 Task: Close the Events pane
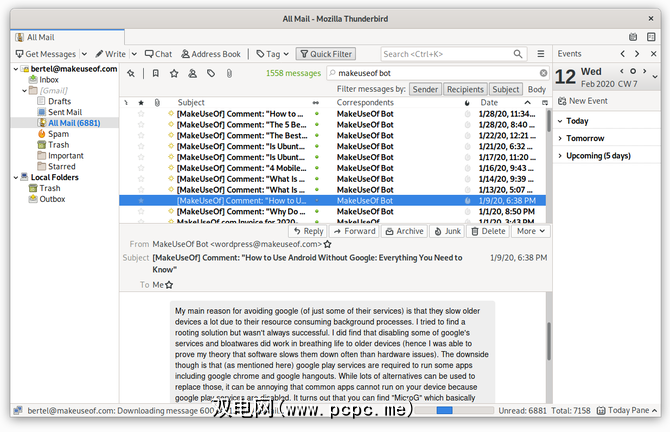click(x=653, y=54)
